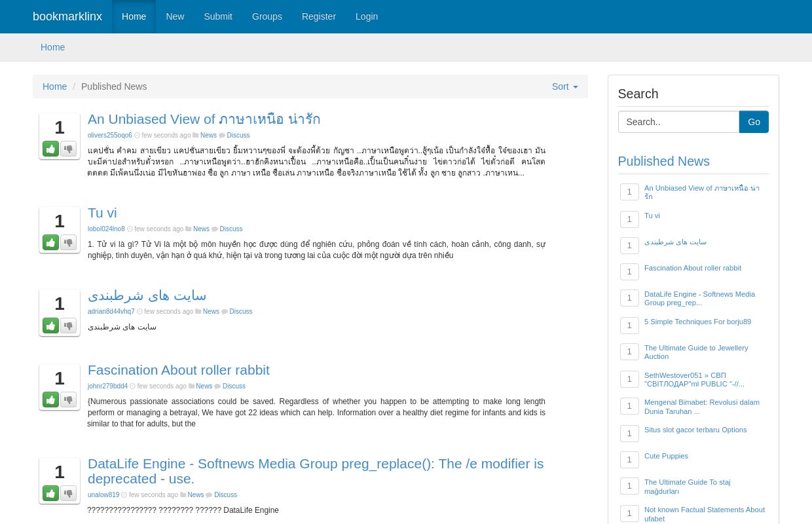
Task: Open the Submit menu item
Action: click(x=218, y=16)
